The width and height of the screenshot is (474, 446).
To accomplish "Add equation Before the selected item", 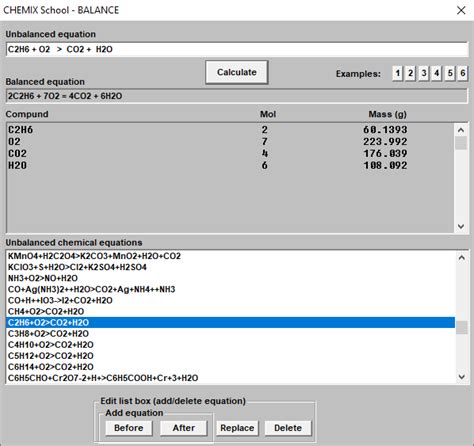I will (x=129, y=428).
